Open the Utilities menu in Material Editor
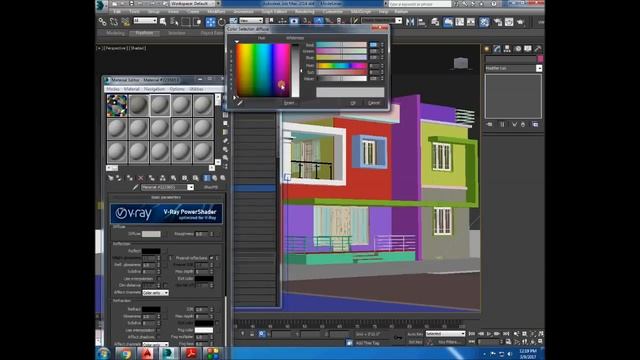This screenshot has height=360, width=640. 196,89
